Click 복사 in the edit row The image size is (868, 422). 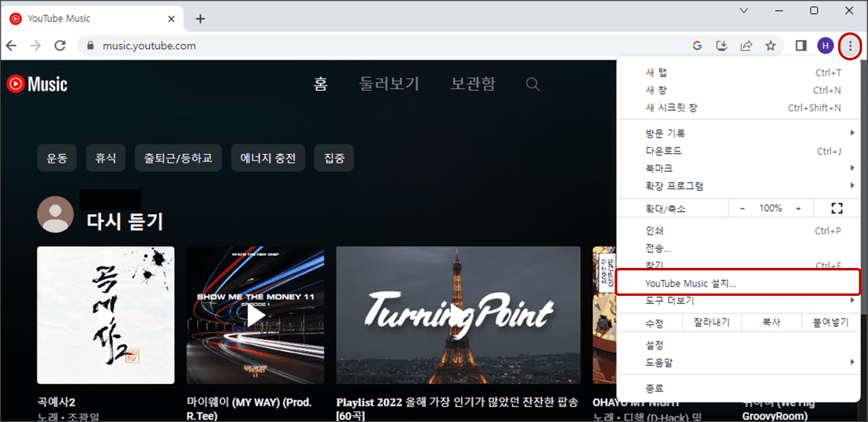coord(772,323)
